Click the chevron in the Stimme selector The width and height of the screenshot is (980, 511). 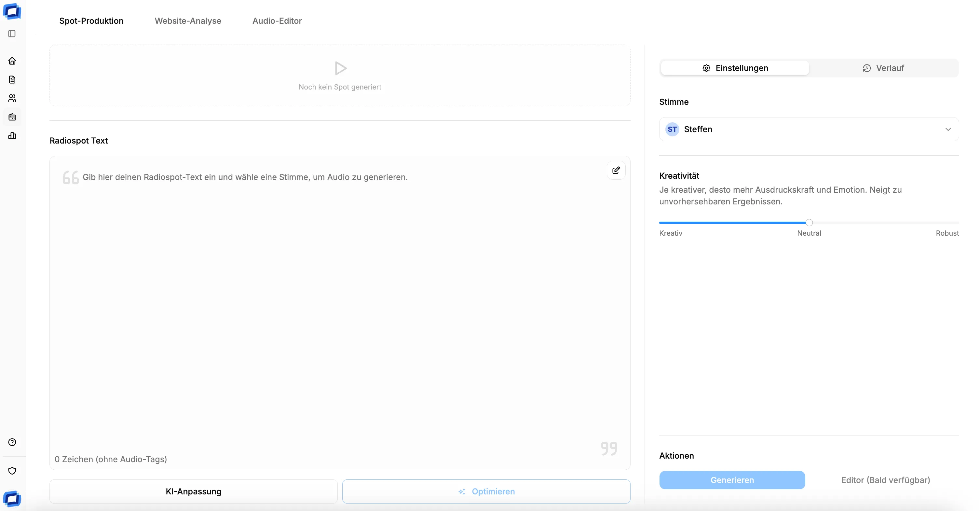click(x=948, y=129)
